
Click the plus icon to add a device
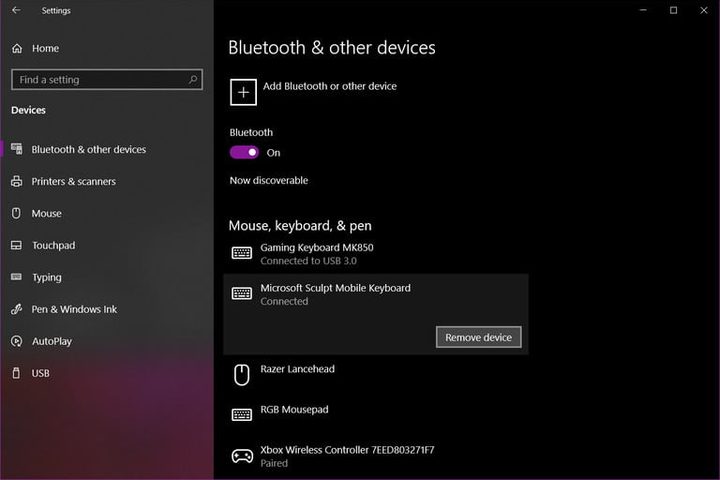point(243,92)
